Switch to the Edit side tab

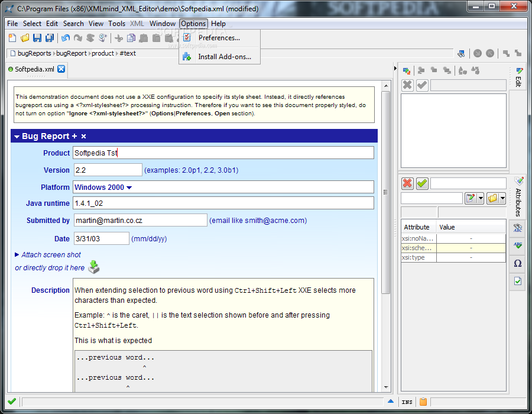[518, 77]
